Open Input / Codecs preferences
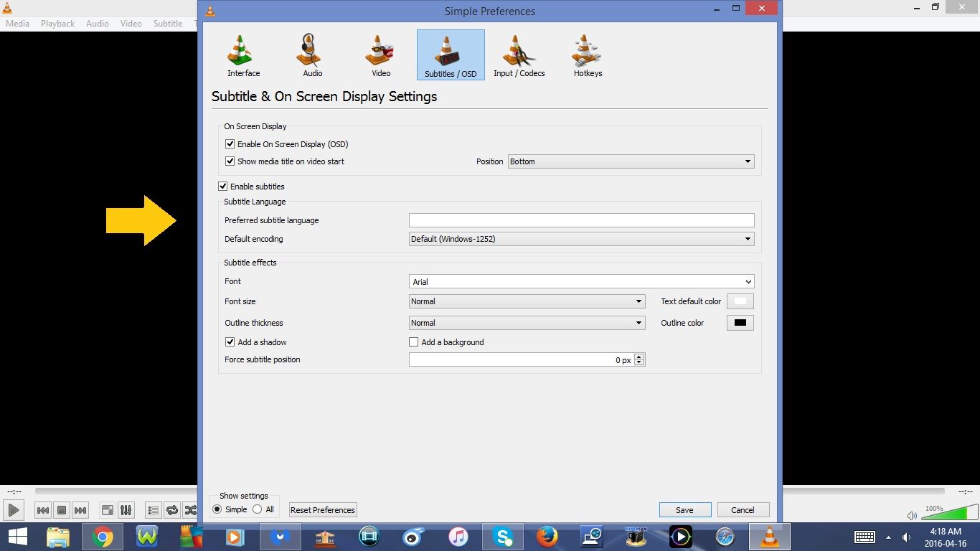 [x=519, y=54]
